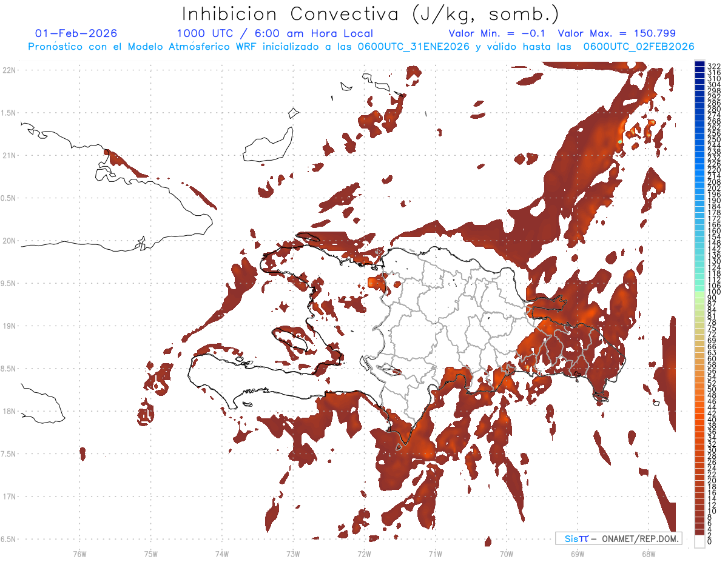Viewport: 728px width, 562px height.
Task: Click the "21N" latitude label
Action: pyautogui.click(x=9, y=155)
